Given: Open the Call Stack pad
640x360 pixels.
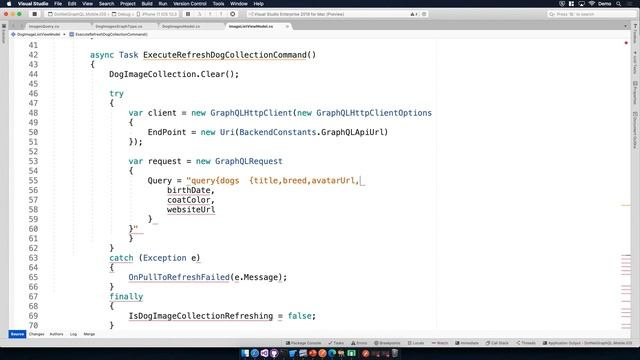Looking at the screenshot, I should coord(497,343).
